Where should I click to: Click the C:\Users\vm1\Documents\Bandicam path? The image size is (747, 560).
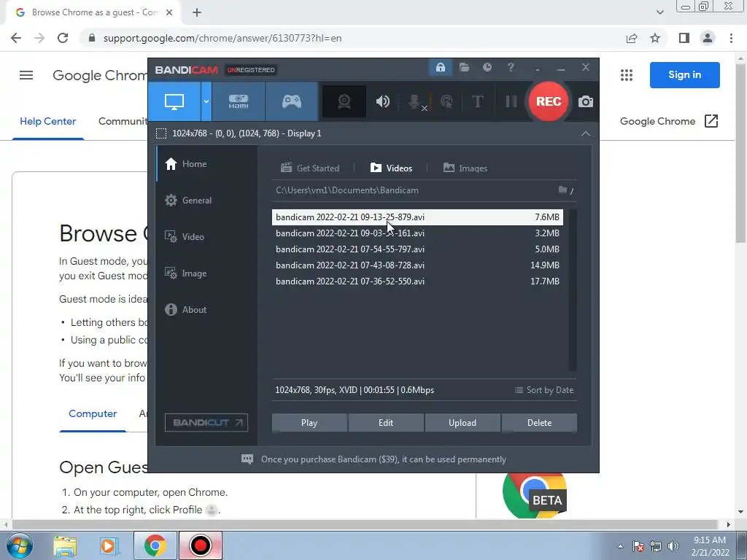pos(347,190)
